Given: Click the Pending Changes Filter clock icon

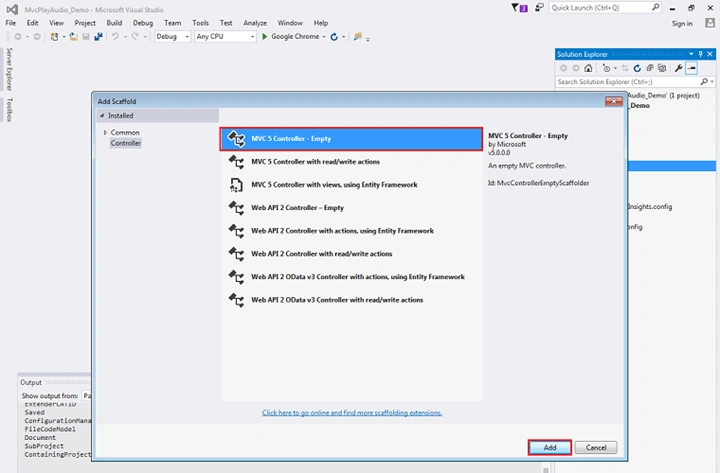Looking at the screenshot, I should pyautogui.click(x=607, y=68).
